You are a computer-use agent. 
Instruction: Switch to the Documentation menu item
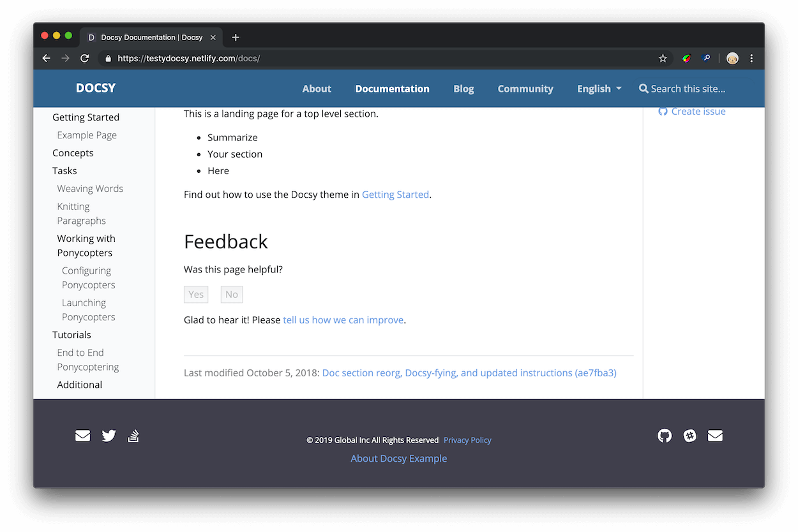(x=392, y=89)
